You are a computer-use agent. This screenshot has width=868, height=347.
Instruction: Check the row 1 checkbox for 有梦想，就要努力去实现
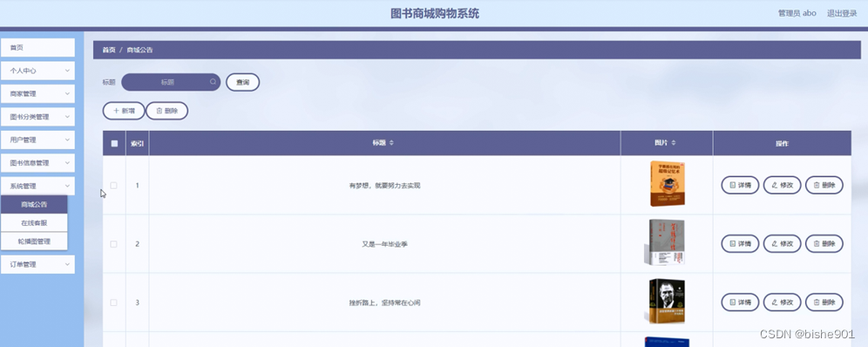(x=113, y=186)
